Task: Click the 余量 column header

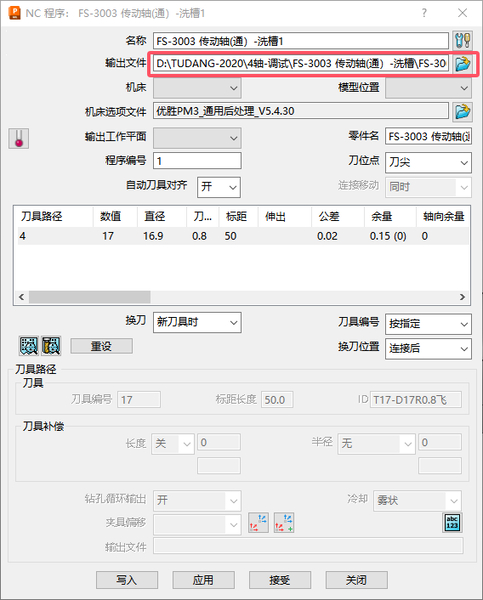Action: [390, 217]
